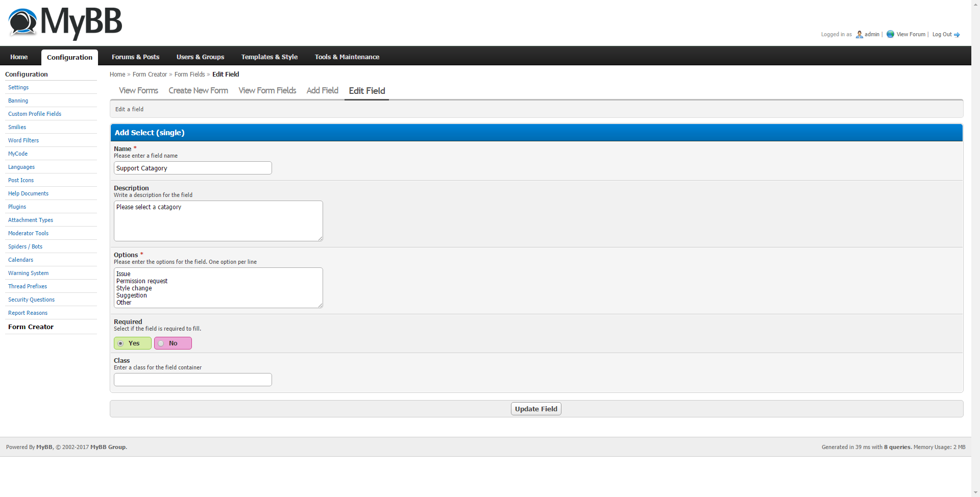Select the No radio button for Required
This screenshot has height=497, width=980.
(161, 343)
